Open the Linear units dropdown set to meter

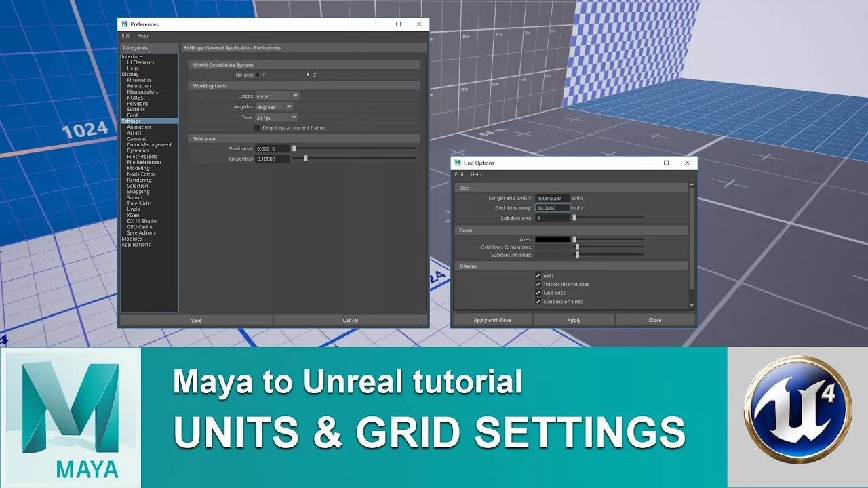pos(277,96)
